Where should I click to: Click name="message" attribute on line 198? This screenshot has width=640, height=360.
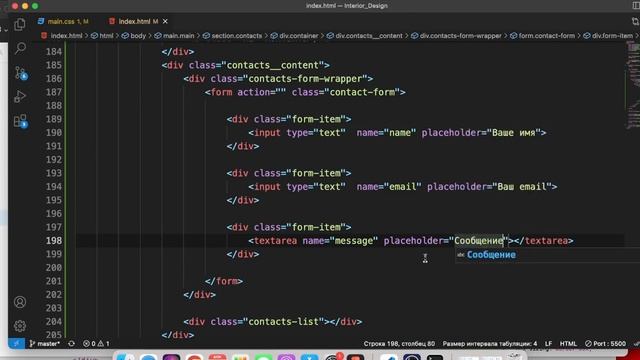[x=340, y=241]
